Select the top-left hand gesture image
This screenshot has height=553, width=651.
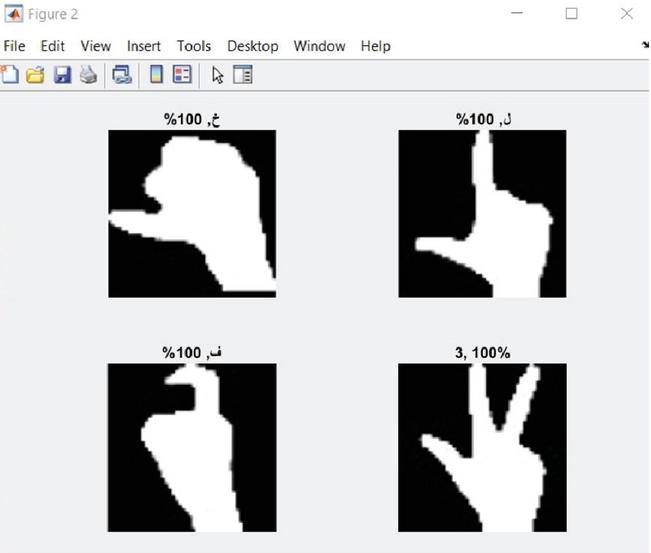(192, 214)
